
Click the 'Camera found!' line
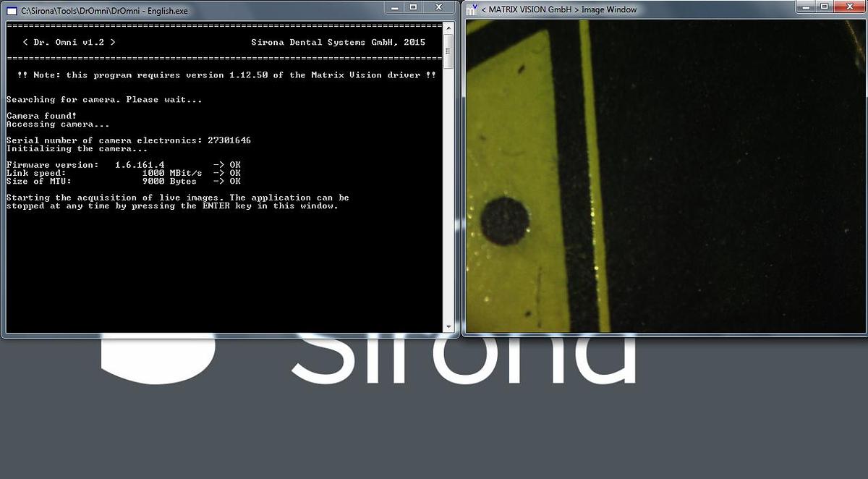pyautogui.click(x=41, y=116)
